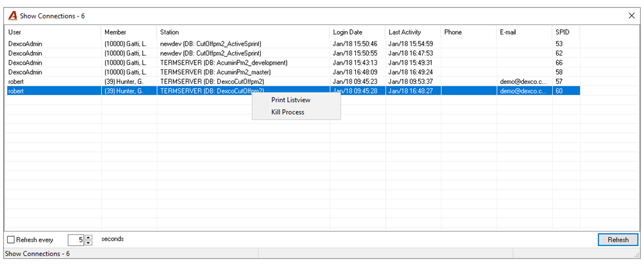Decrease refresh seconds with down arrow
Image resolution: width=644 pixels, height=266 pixels.
[89, 243]
